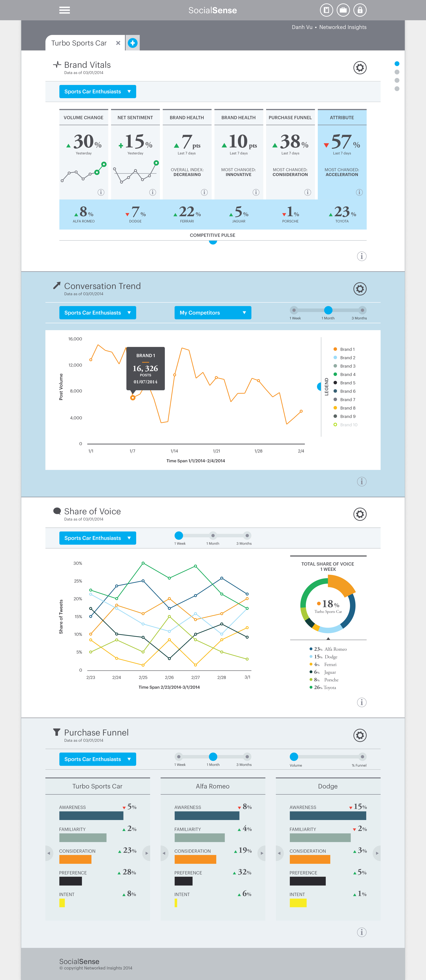Screen dimensions: 426x980
Task: Select 3 Months in Share of Voice
Action: [247, 536]
